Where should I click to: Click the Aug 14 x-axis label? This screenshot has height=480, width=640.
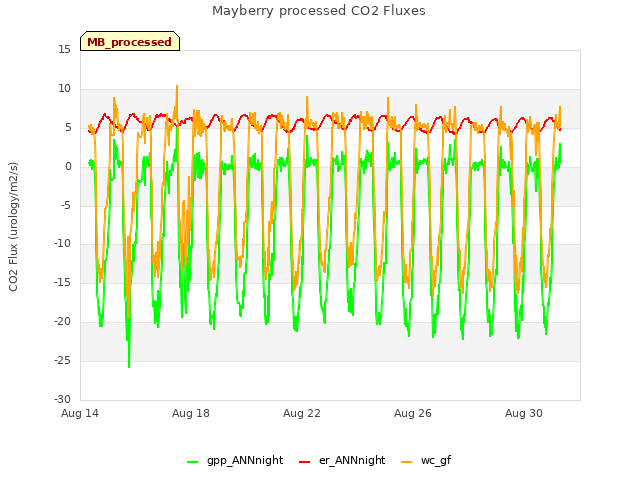pos(80,413)
